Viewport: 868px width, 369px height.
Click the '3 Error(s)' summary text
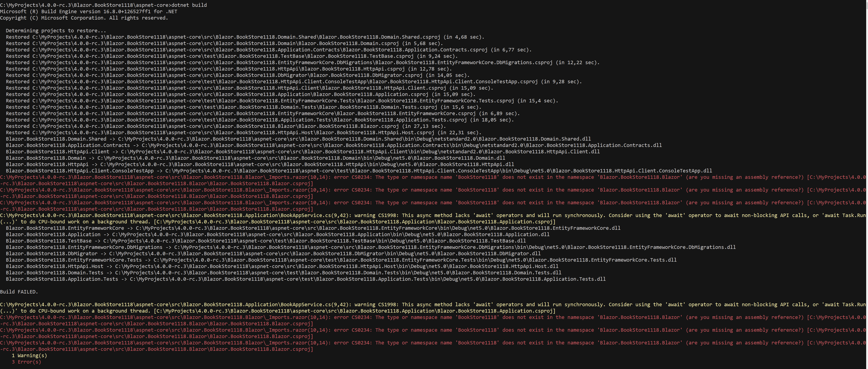coord(26,362)
